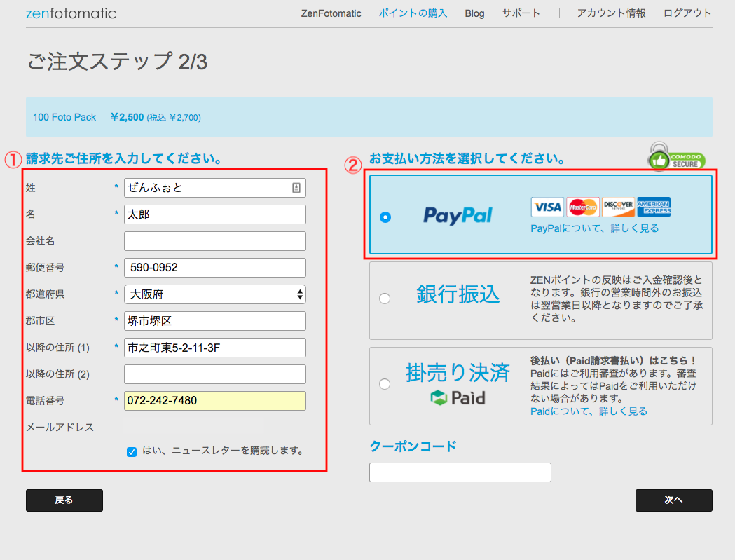Click the 郡市区 city field
The width and height of the screenshot is (735, 560).
[214, 321]
